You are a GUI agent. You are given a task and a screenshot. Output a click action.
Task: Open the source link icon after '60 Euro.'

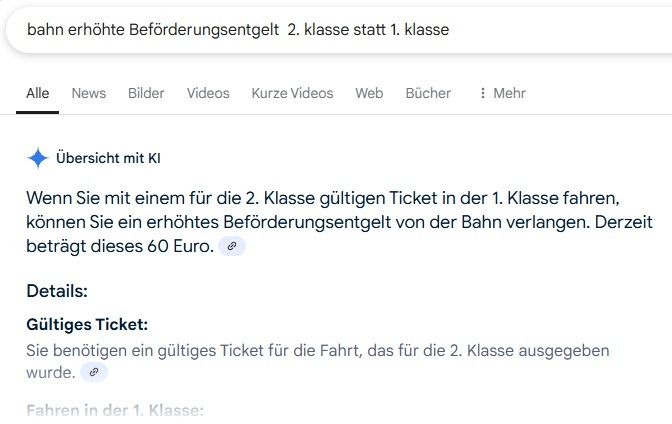pyautogui.click(x=232, y=246)
